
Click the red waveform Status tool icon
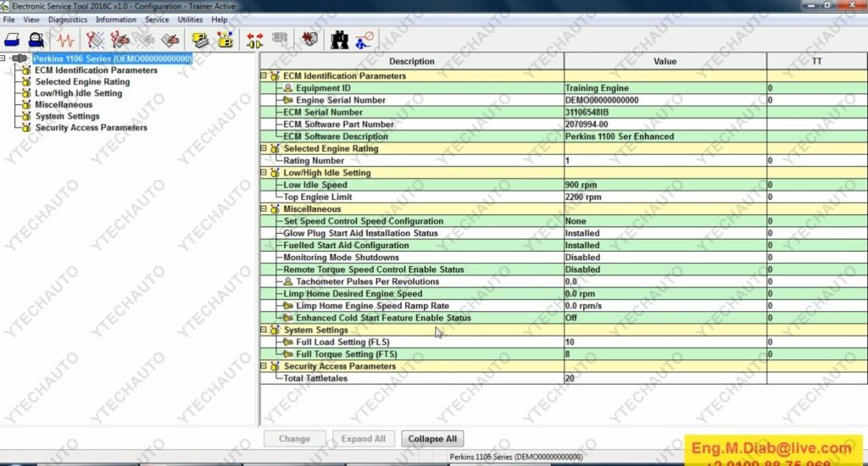(x=65, y=39)
